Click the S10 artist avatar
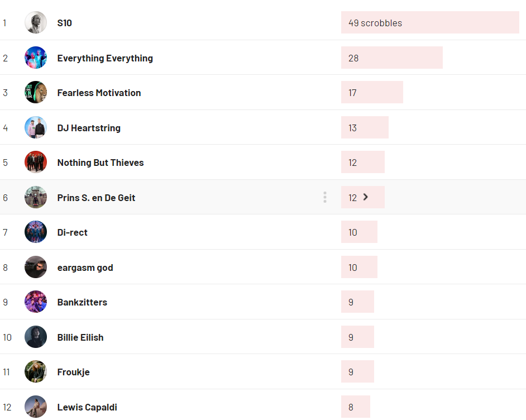The height and width of the screenshot is (420, 526). point(36,23)
